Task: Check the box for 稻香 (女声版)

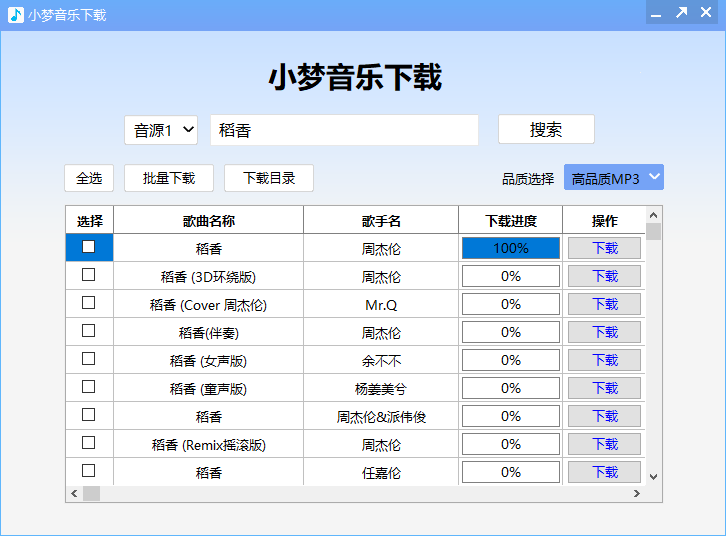Action: 89,359
